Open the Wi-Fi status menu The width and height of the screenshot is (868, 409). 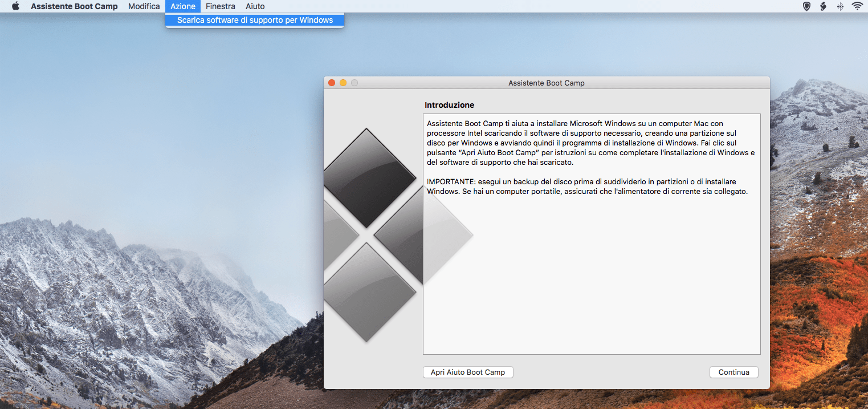coord(857,6)
